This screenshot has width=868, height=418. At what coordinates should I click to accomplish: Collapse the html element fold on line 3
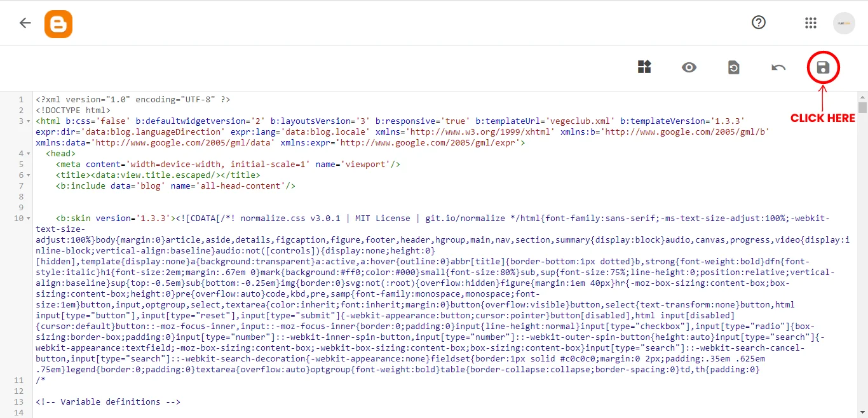[x=28, y=121]
